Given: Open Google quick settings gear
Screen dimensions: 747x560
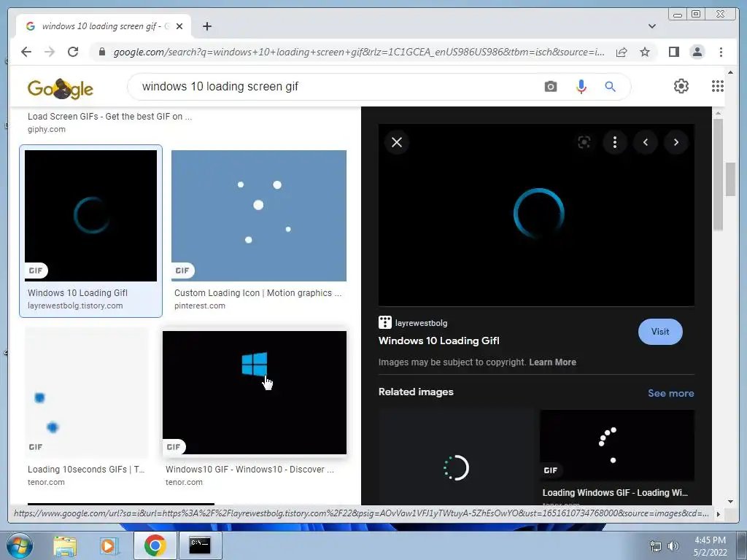Looking at the screenshot, I should tap(681, 86).
